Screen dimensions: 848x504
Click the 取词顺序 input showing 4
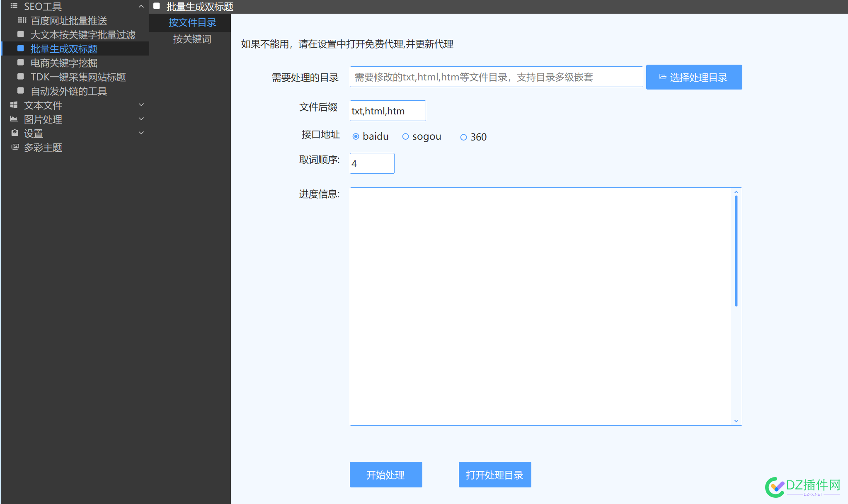(372, 163)
